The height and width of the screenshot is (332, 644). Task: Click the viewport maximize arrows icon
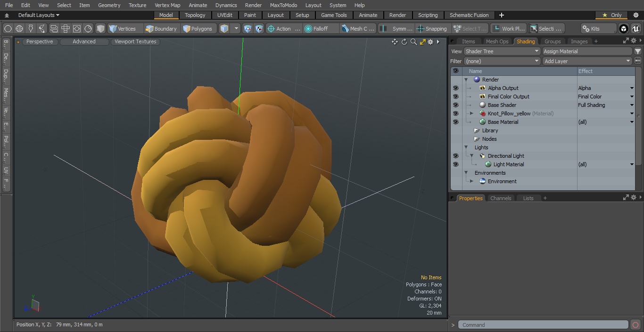[x=422, y=42]
